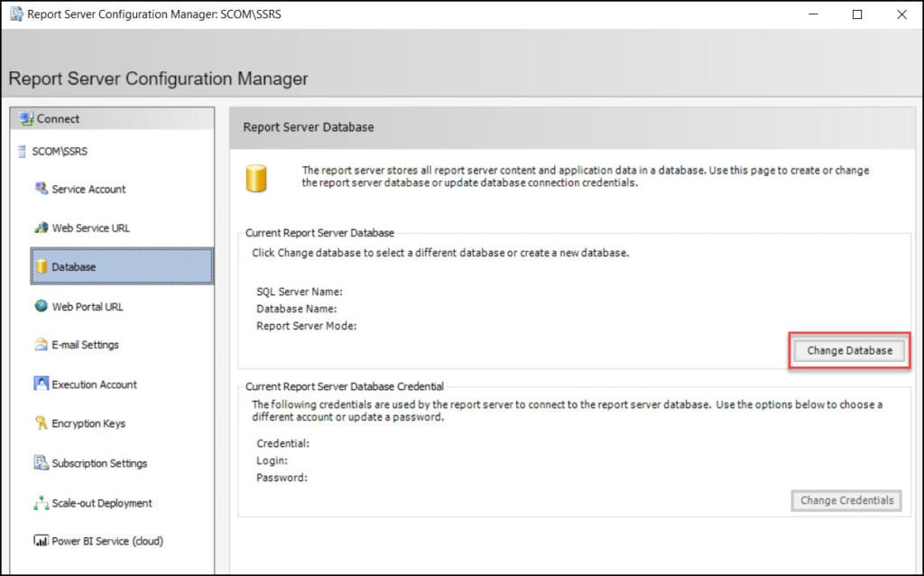Click the Service Account icon
This screenshot has width=924, height=576.
[41, 189]
